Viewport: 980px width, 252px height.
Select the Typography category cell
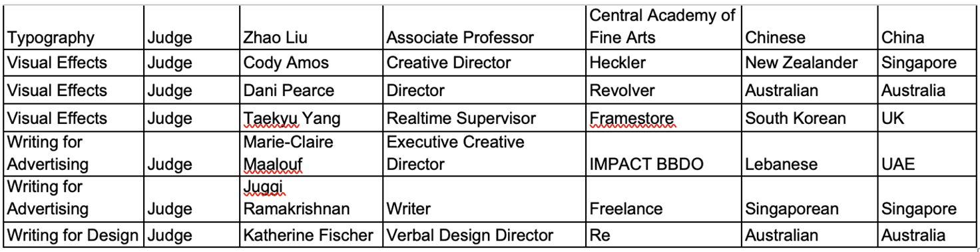(x=73, y=27)
